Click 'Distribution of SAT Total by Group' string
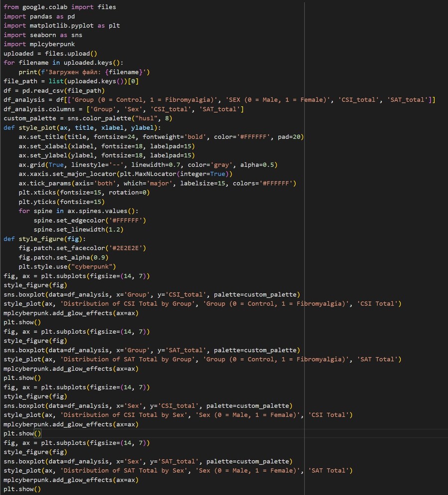This screenshot has width=448, height=495. point(127,359)
